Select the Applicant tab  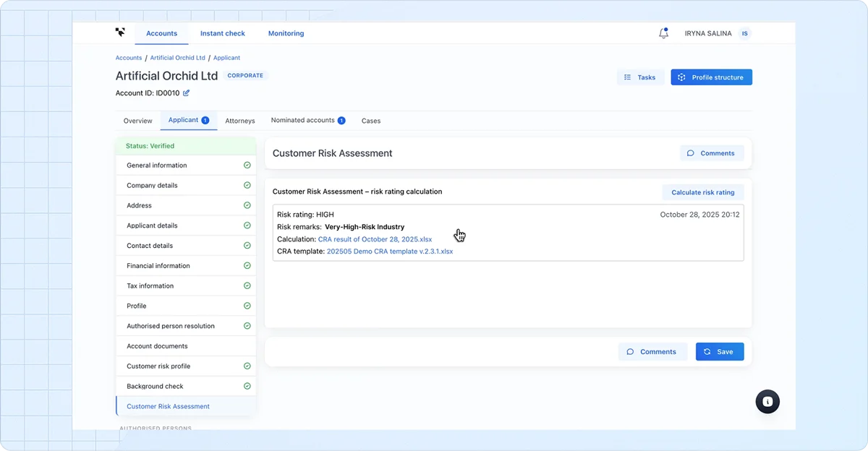(189, 120)
